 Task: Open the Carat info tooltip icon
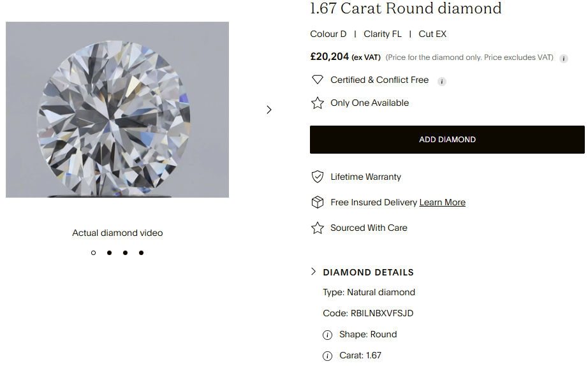click(x=328, y=356)
